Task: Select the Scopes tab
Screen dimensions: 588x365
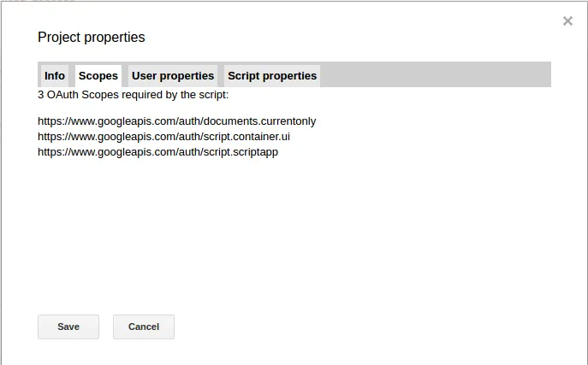Action: point(98,76)
